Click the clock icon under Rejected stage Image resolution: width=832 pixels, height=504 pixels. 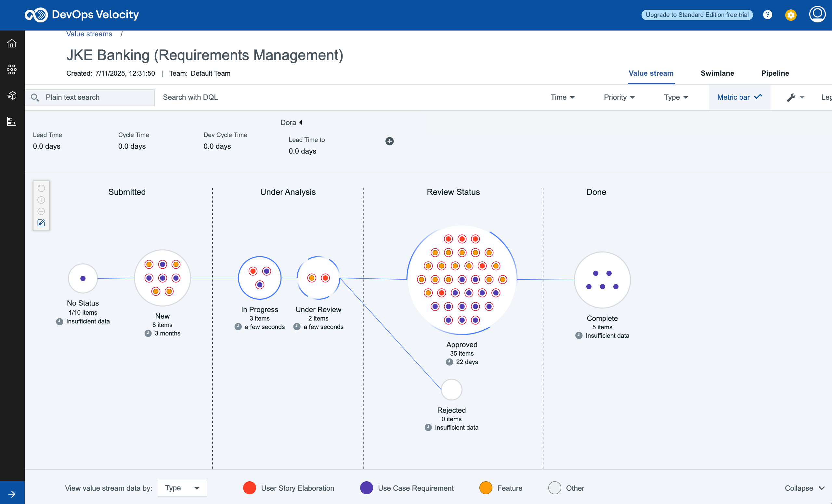point(428,427)
